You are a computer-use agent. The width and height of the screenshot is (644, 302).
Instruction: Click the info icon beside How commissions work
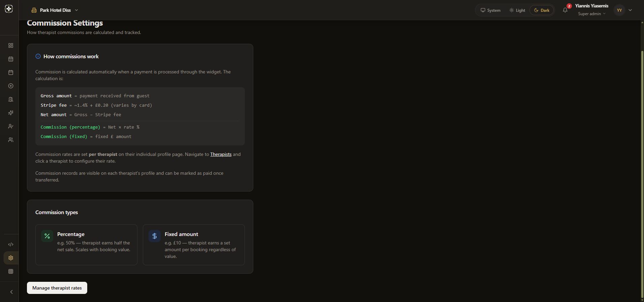click(x=38, y=56)
